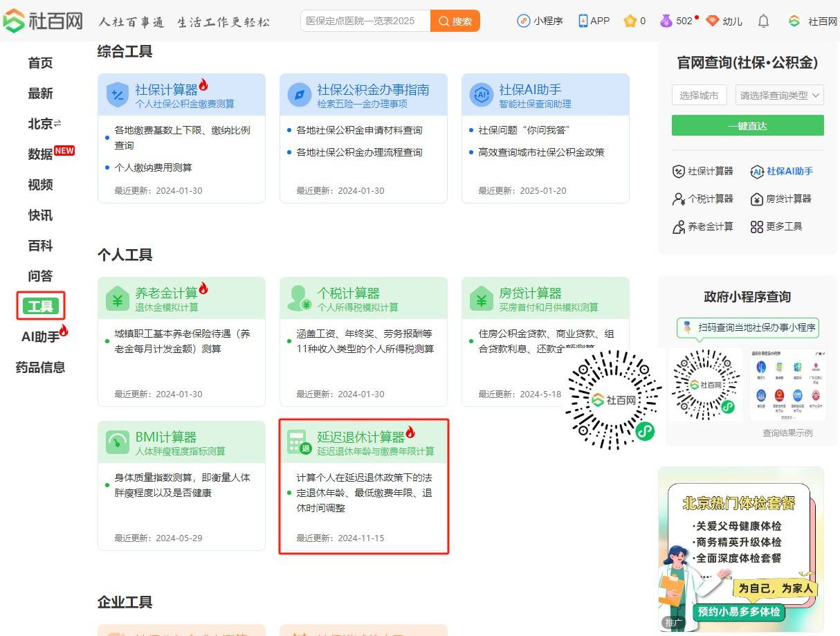Image resolution: width=840 pixels, height=636 pixels.
Task: Open 更多工具 grid icon in sidebar
Action: tap(756, 227)
